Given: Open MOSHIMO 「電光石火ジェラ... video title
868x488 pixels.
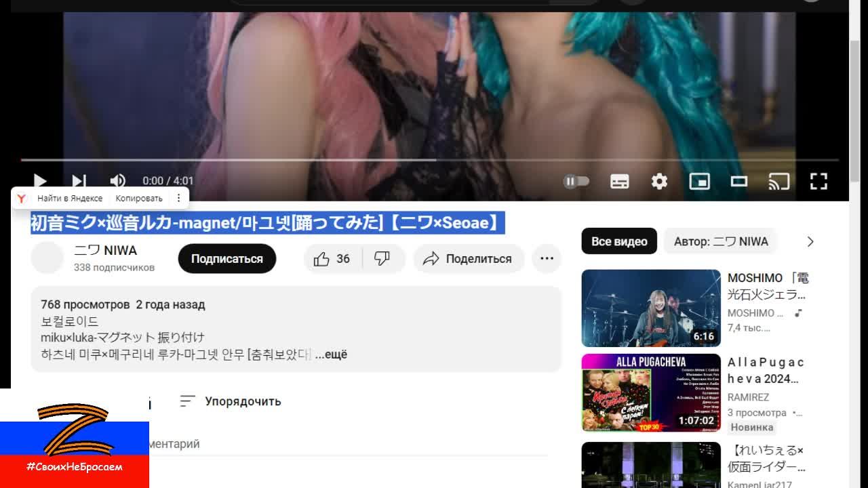Looking at the screenshot, I should 768,286.
